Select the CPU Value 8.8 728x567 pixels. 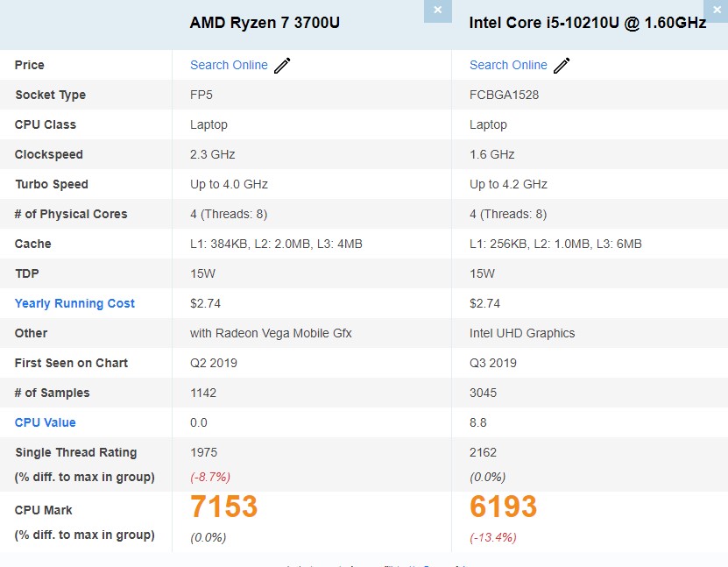(x=477, y=422)
